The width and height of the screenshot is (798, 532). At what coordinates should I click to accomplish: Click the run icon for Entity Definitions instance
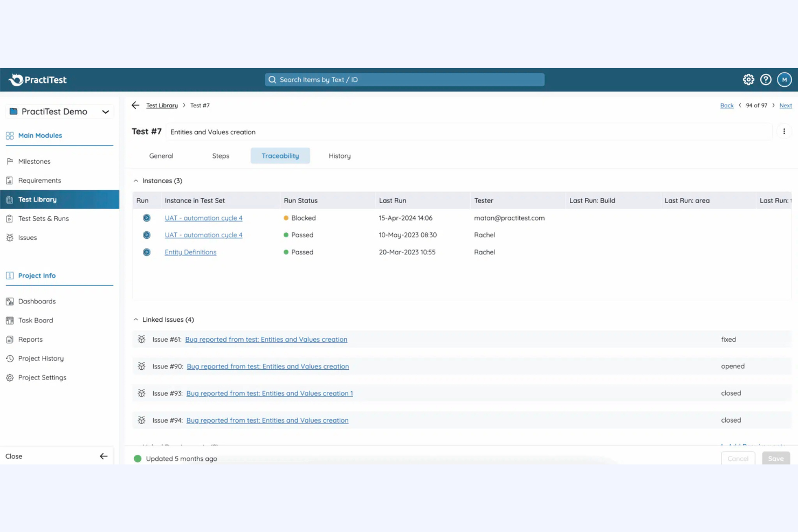[x=146, y=252]
